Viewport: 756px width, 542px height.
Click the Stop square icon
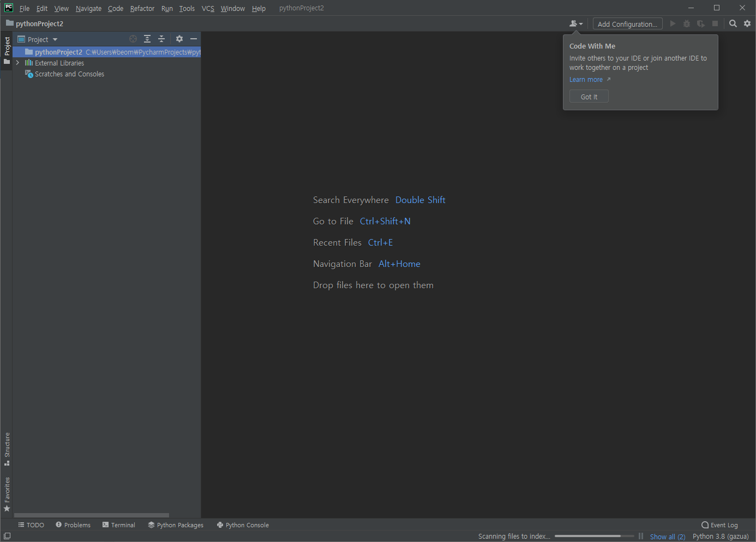click(x=715, y=23)
